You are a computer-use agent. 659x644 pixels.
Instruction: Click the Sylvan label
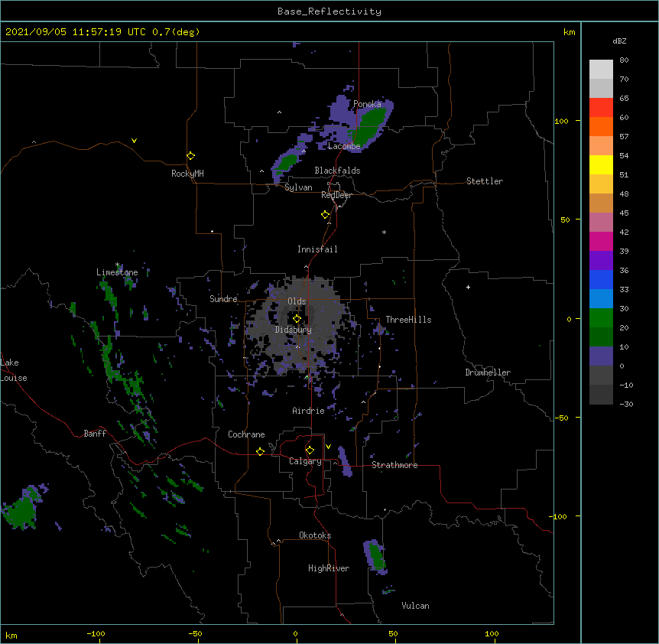(x=298, y=187)
